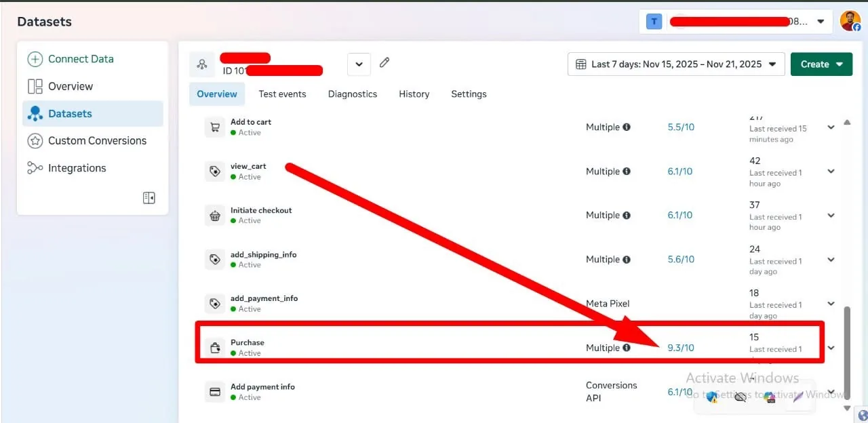Switch to the Test events tab

tap(282, 94)
